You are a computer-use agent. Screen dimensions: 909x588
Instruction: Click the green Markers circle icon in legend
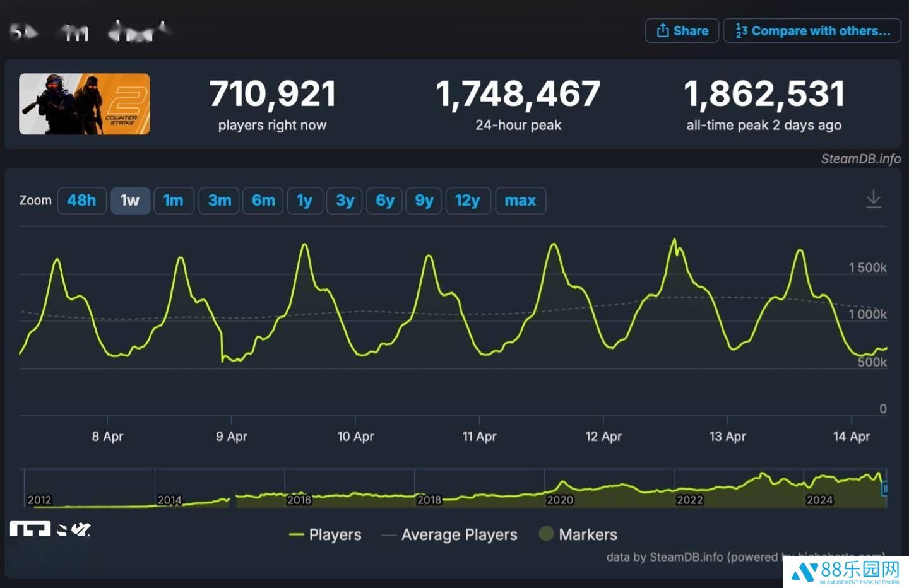click(x=547, y=534)
